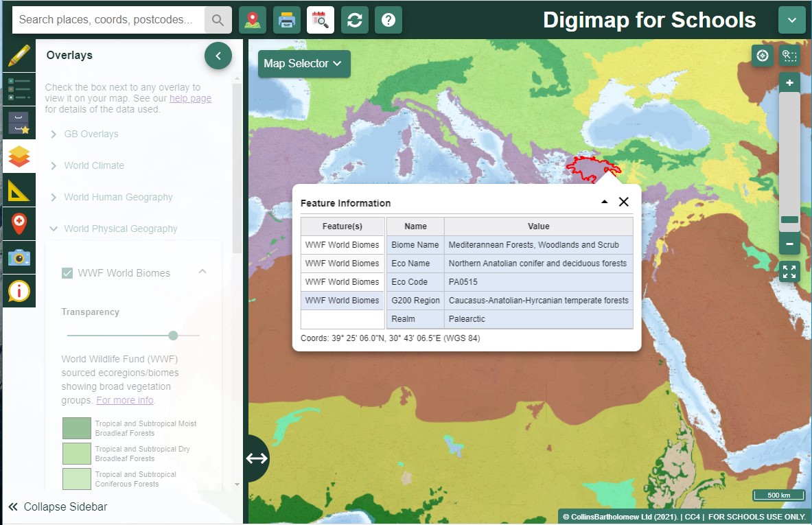This screenshot has width=812, height=525.
Task: Click the print map icon
Action: 287,20
